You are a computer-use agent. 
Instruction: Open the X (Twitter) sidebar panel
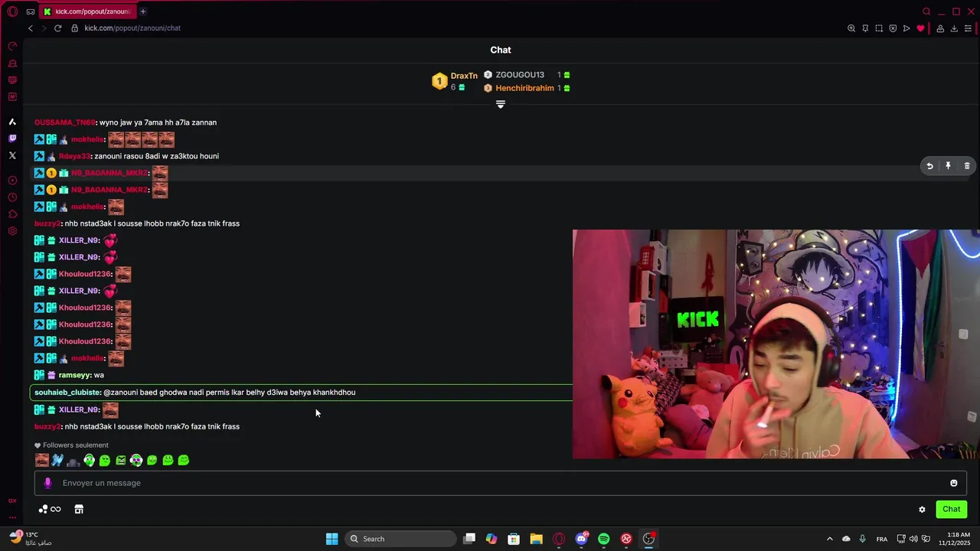pyautogui.click(x=12, y=155)
